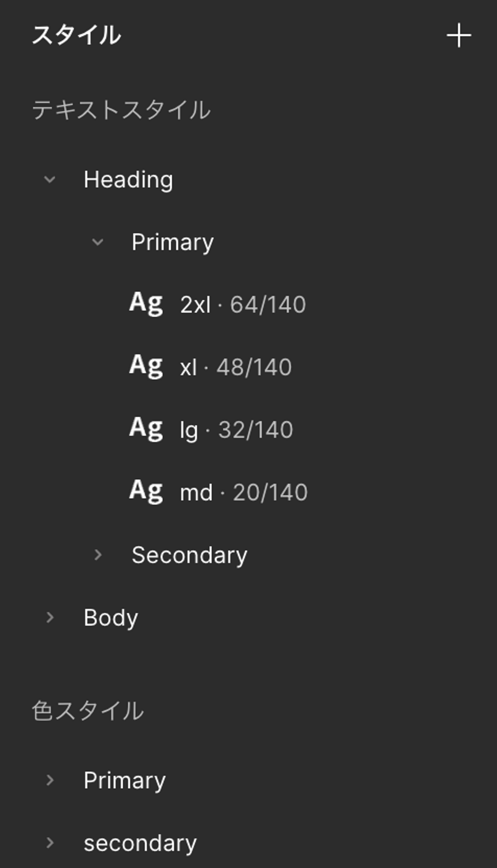Click the Ag preview for 2xl style
Image resolution: width=497 pixels, height=868 pixels.
coord(146,304)
